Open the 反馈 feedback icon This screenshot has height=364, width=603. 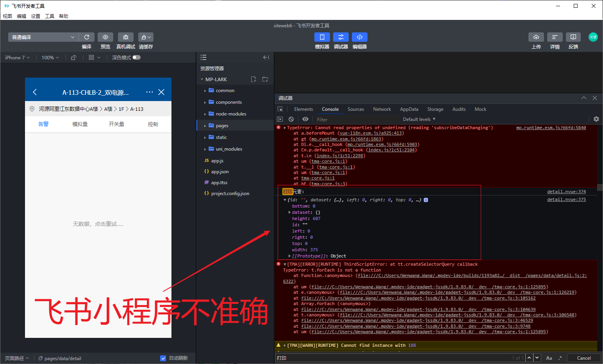coord(573,37)
